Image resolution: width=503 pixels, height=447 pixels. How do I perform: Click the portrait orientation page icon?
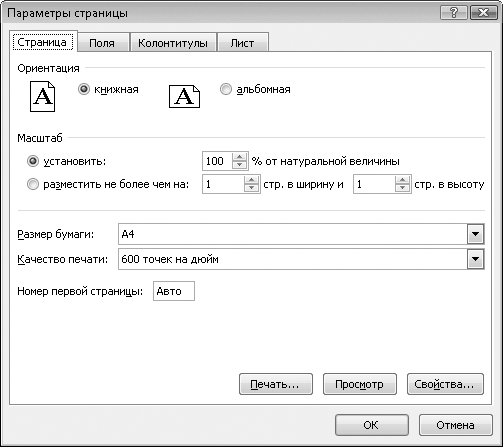click(42, 96)
